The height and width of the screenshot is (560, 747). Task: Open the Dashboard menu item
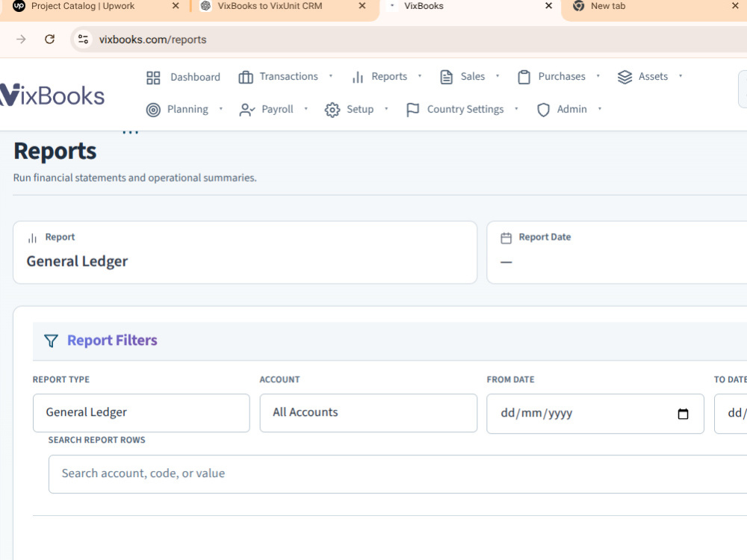(184, 77)
